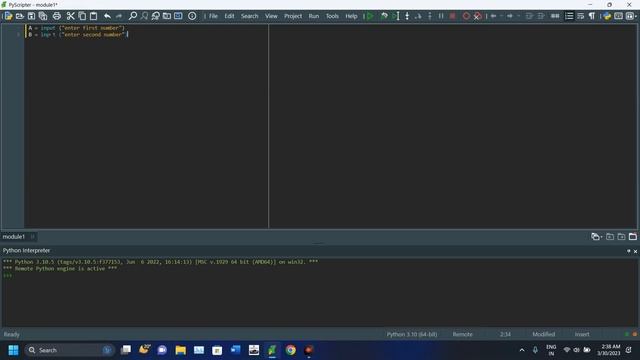This screenshot has width=640, height=360.
Task: Print the file using the printer icon
Action: (x=57, y=16)
